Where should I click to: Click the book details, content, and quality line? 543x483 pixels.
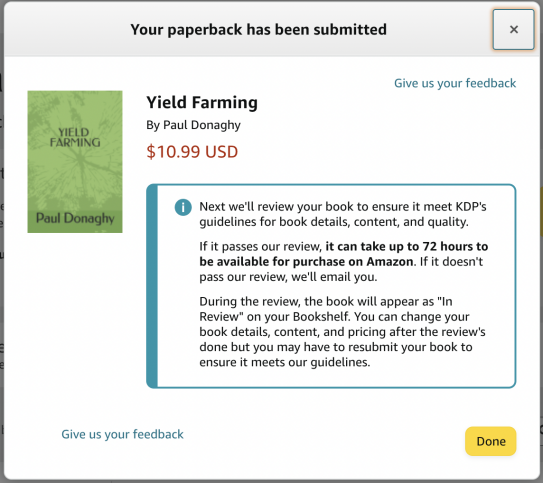(334, 222)
